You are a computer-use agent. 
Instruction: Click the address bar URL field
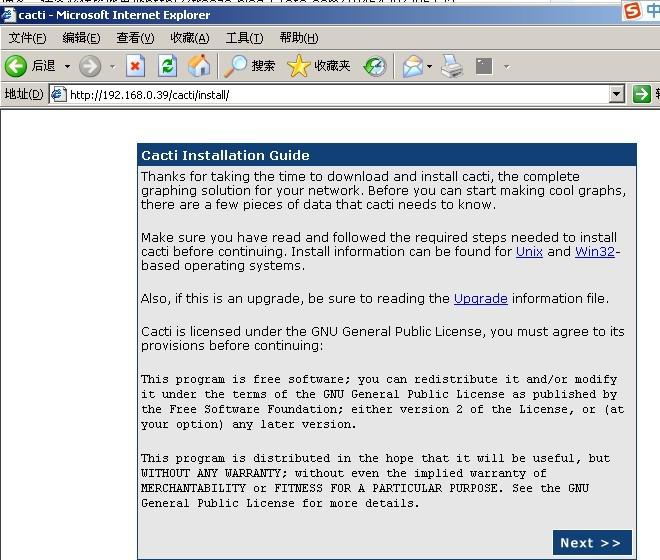pyautogui.click(x=337, y=94)
